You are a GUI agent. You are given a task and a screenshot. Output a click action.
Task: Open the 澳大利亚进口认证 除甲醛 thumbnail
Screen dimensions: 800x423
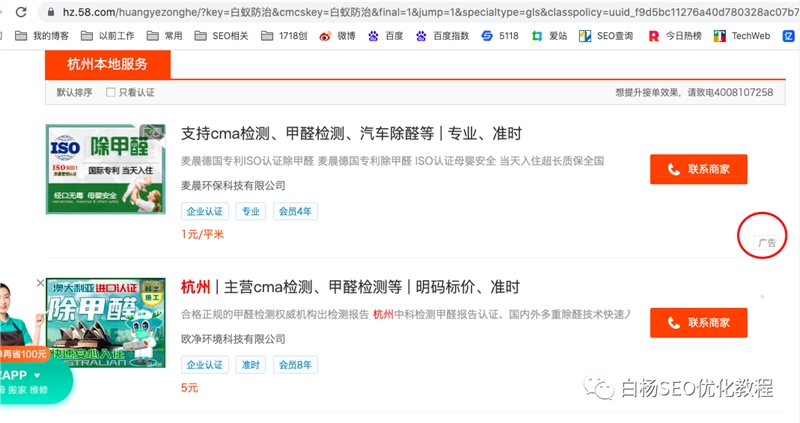click(106, 322)
